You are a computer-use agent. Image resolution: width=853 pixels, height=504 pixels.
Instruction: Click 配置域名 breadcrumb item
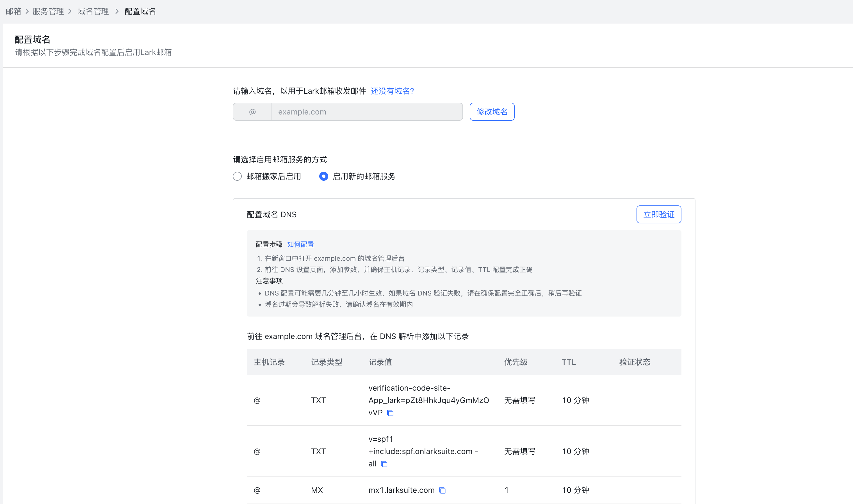tap(140, 11)
